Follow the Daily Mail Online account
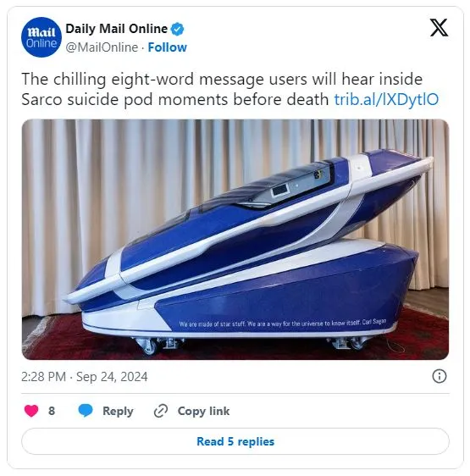Viewport: 470px width, 476px height. (x=168, y=47)
